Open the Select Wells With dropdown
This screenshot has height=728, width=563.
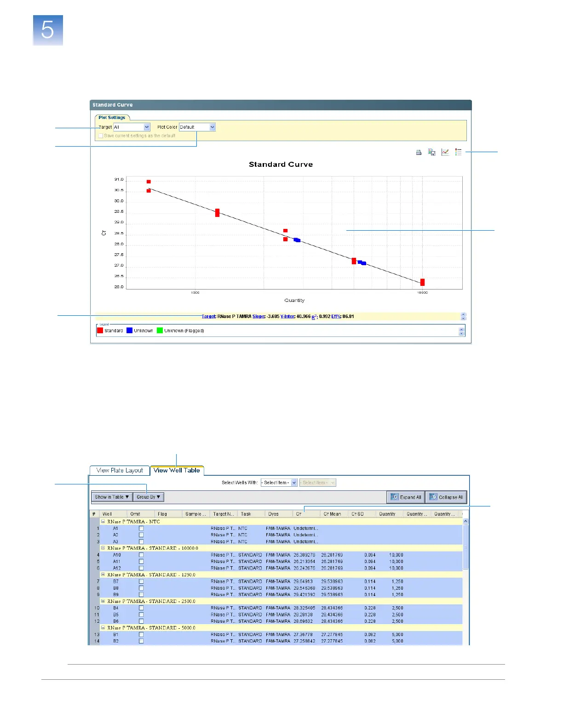[294, 483]
